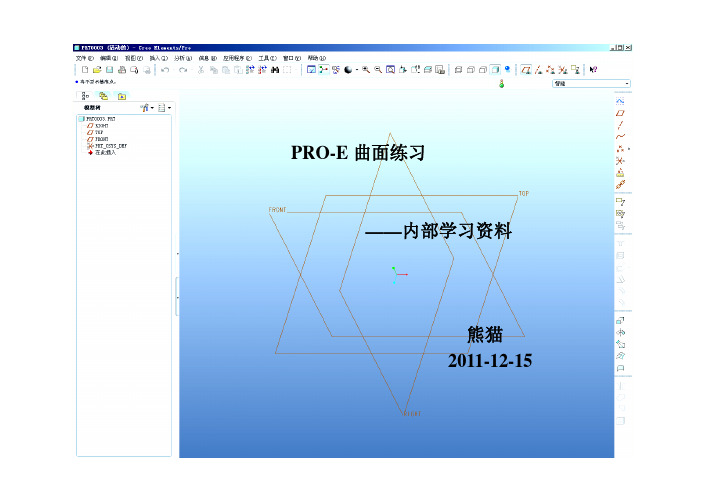Click the Datum Curve tool in right toolbar
Viewport: 702px width, 496px height.
point(620,137)
